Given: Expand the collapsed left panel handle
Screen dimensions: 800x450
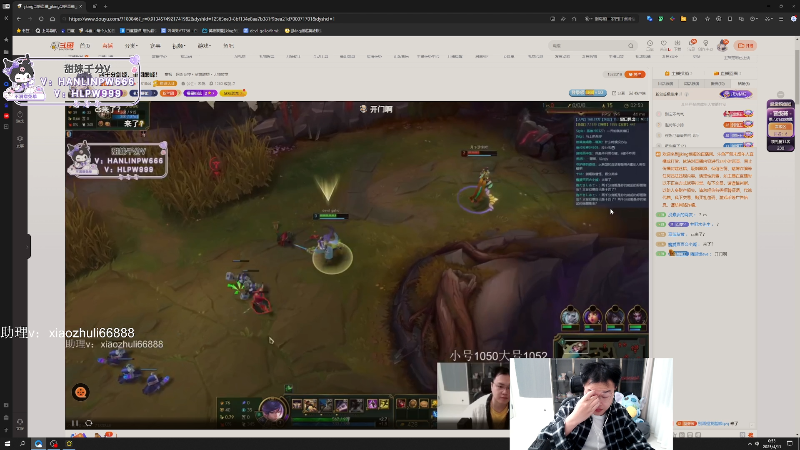Looking at the screenshot, I should click(28, 246).
